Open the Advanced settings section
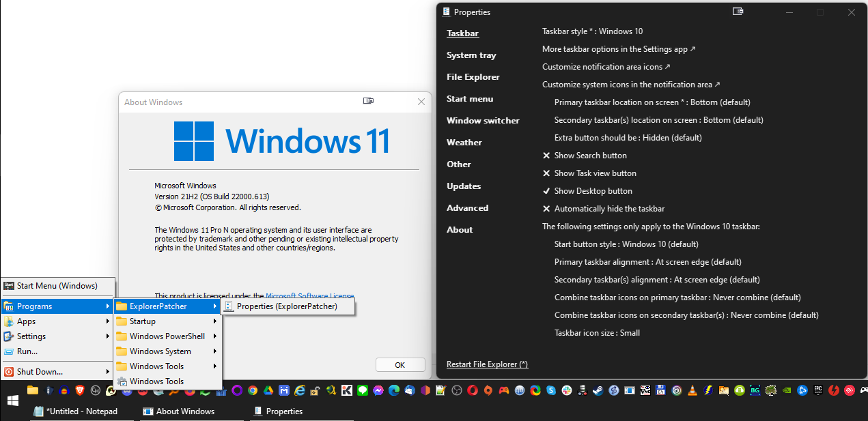The image size is (868, 421). pyautogui.click(x=467, y=208)
